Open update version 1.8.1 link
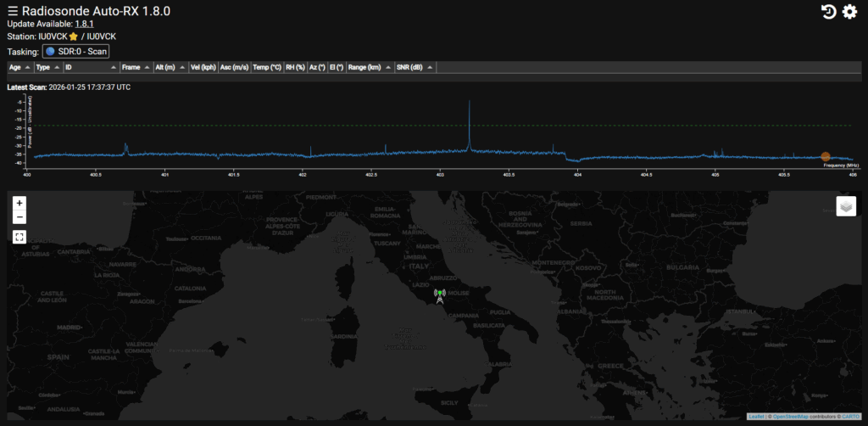Image resolution: width=868 pixels, height=426 pixels. pos(84,24)
